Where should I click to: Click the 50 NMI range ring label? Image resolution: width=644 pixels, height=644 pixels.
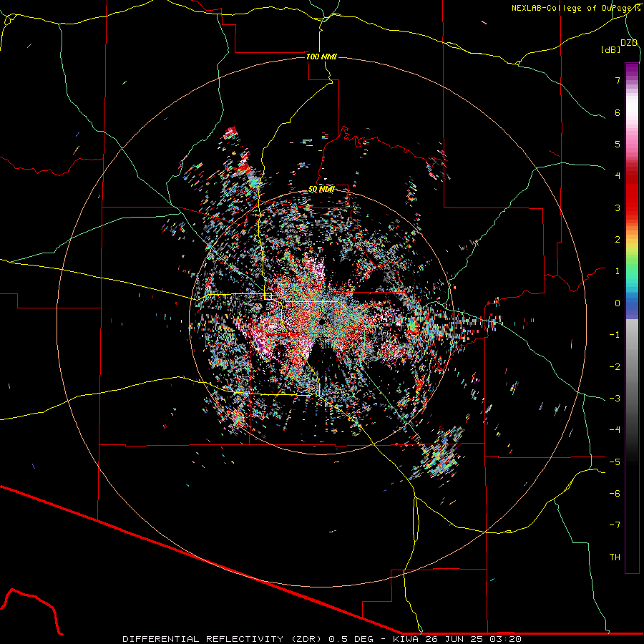pyautogui.click(x=321, y=189)
